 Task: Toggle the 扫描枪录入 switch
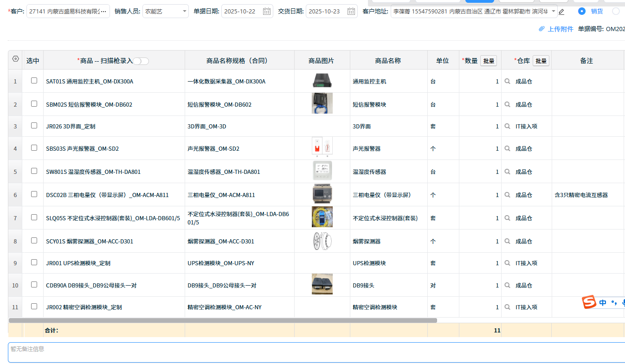[x=141, y=61]
